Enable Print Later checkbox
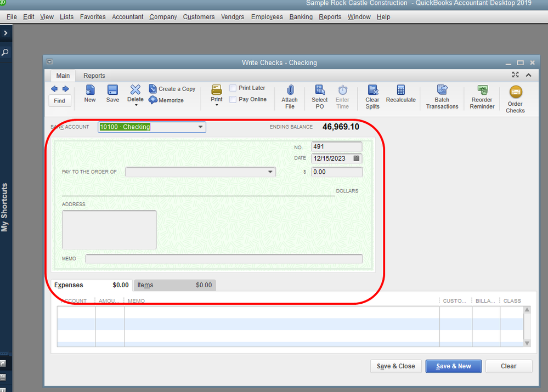548x392 pixels. (x=233, y=88)
